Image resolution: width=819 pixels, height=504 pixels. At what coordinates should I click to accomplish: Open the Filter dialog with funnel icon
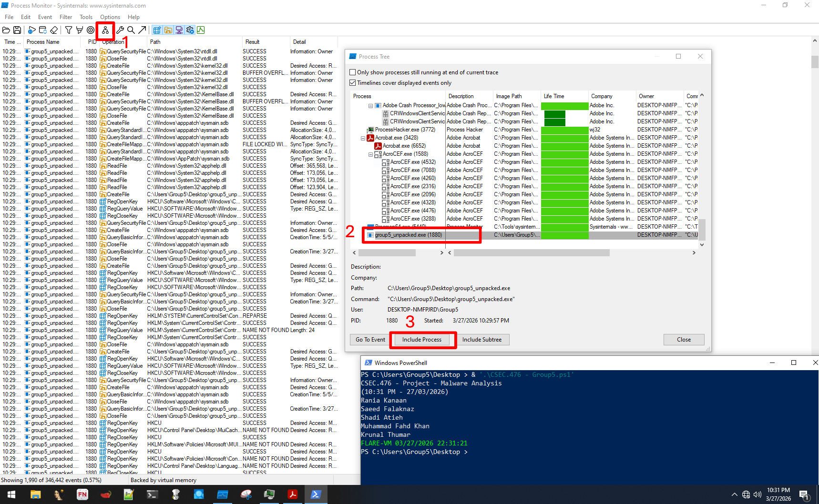69,30
